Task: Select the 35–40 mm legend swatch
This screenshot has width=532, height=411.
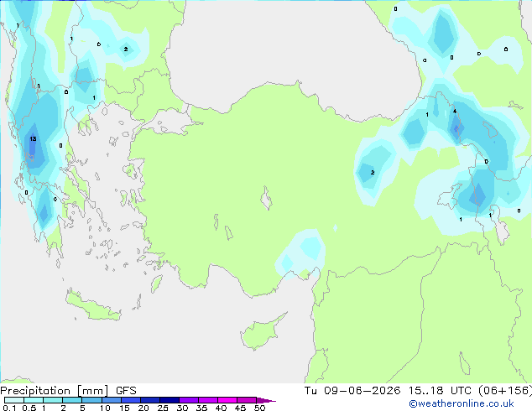Action: 207,400
